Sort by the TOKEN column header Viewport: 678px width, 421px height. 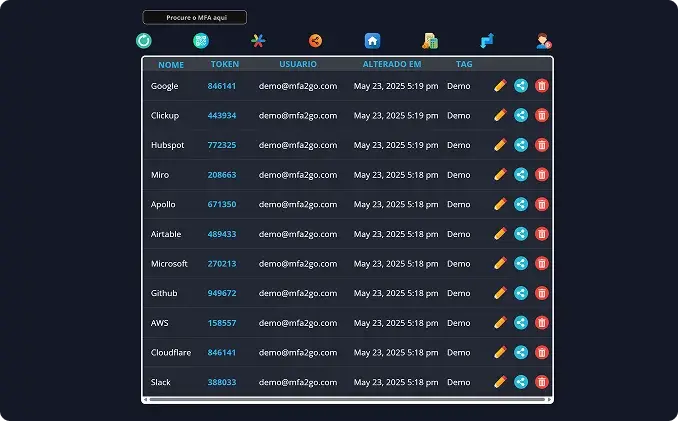click(225, 64)
